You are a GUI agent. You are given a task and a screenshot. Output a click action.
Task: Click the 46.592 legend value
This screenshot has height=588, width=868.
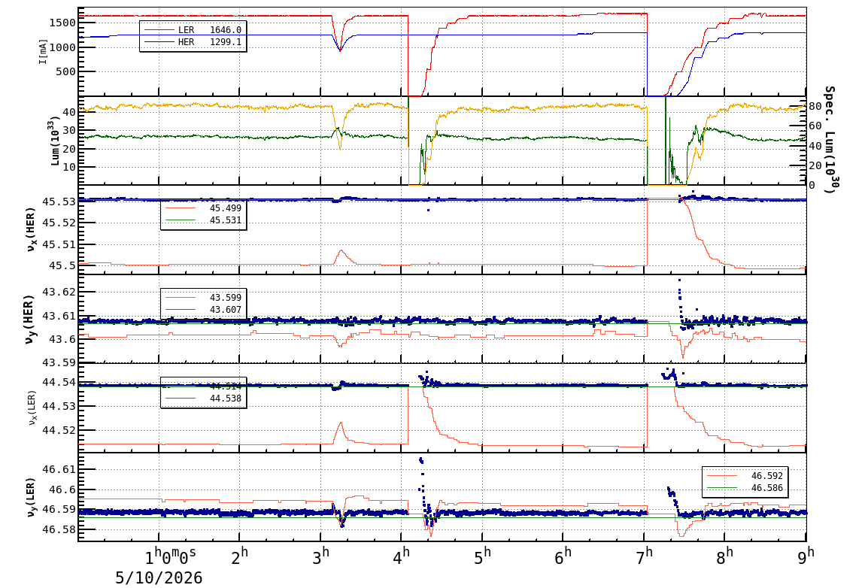[766, 476]
